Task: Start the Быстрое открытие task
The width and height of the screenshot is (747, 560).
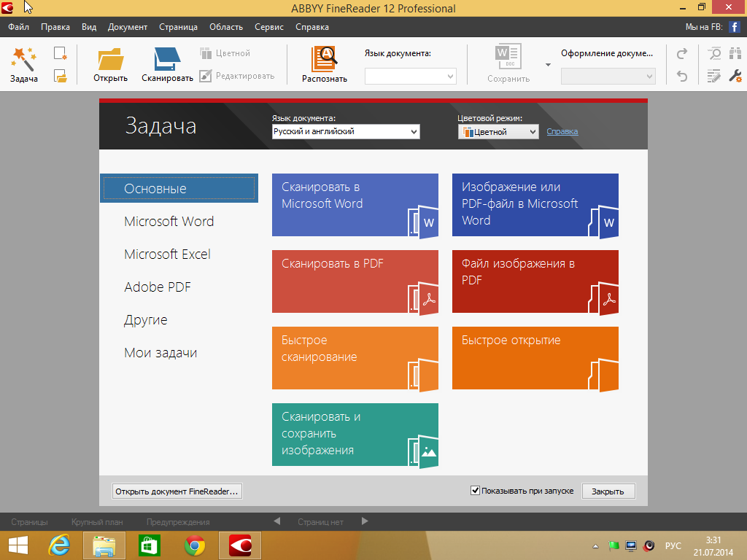Action: [x=535, y=358]
